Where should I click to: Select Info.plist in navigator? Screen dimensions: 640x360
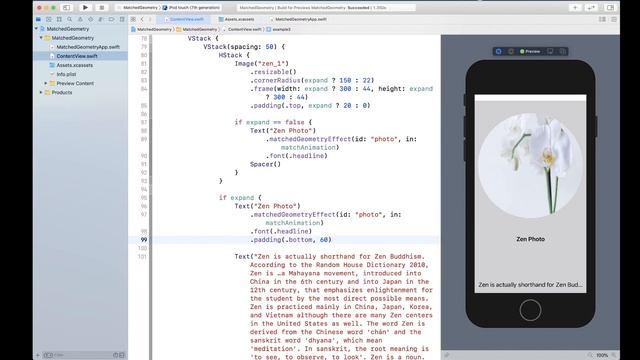pyautogui.click(x=62, y=74)
